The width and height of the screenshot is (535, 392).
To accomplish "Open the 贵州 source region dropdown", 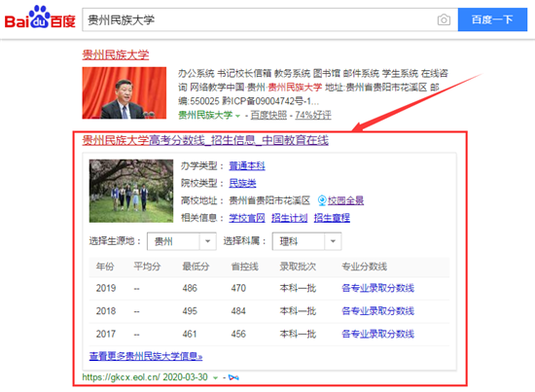I will pyautogui.click(x=182, y=241).
